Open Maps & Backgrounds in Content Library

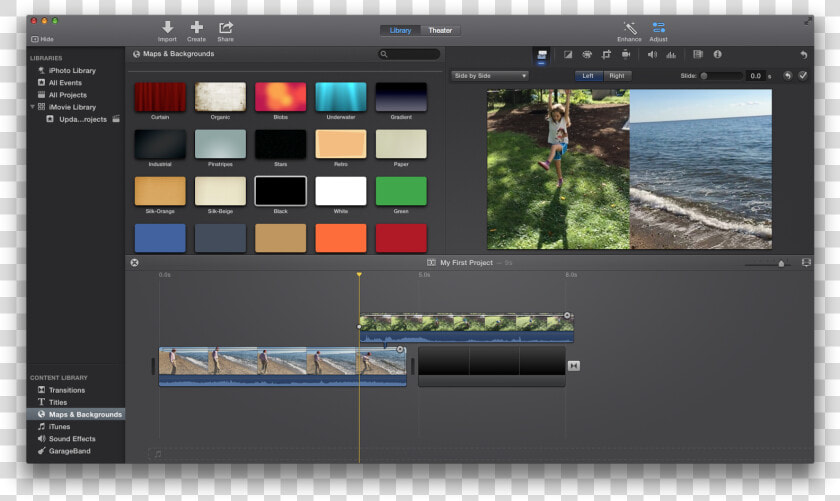[76, 414]
